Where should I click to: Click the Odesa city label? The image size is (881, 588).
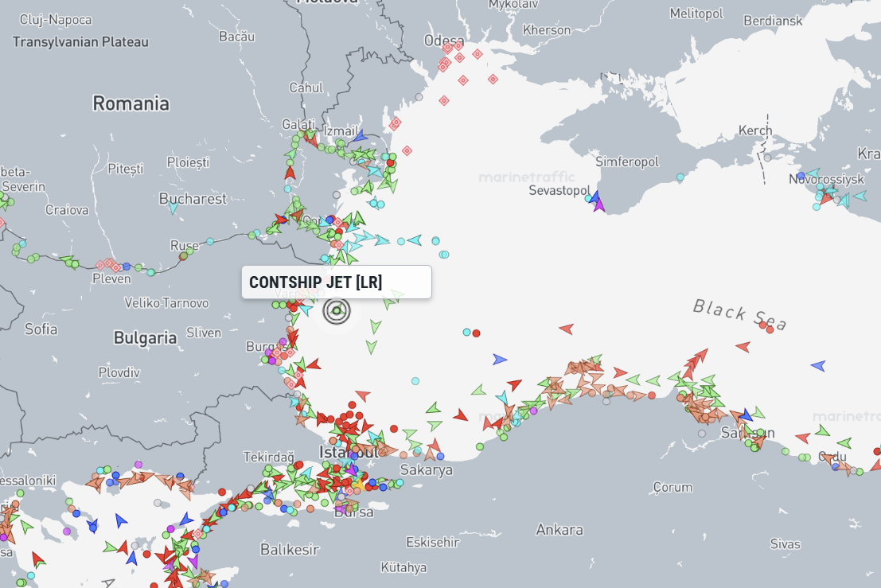444,41
